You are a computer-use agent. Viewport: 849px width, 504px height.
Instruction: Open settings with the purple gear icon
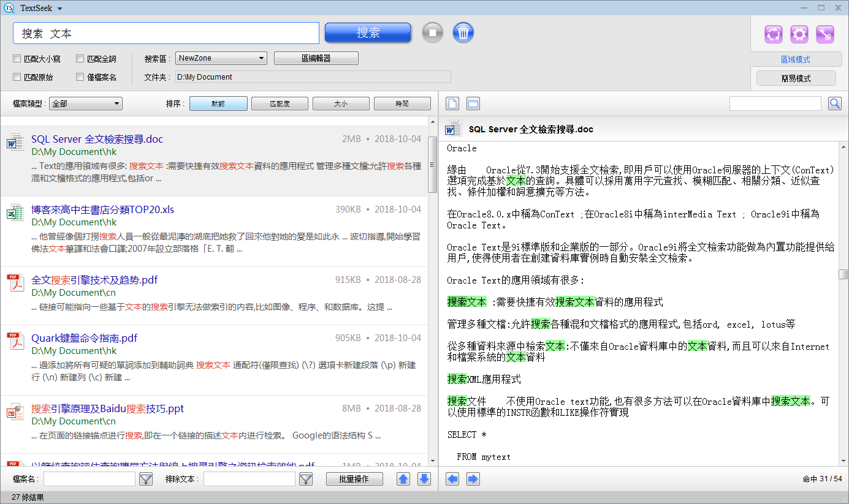point(799,34)
